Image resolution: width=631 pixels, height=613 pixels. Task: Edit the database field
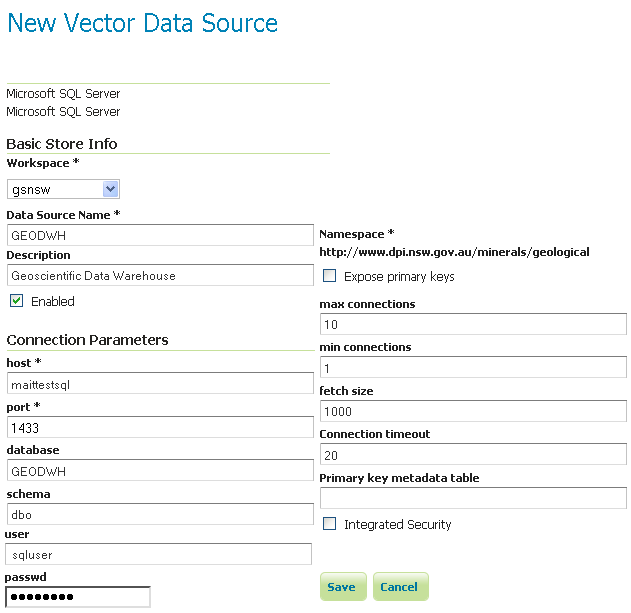point(160,471)
